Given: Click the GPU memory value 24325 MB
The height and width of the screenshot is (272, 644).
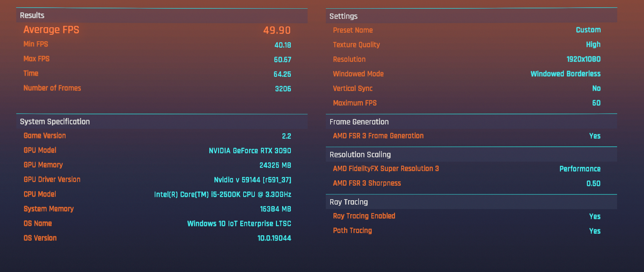Looking at the screenshot, I should point(275,165).
